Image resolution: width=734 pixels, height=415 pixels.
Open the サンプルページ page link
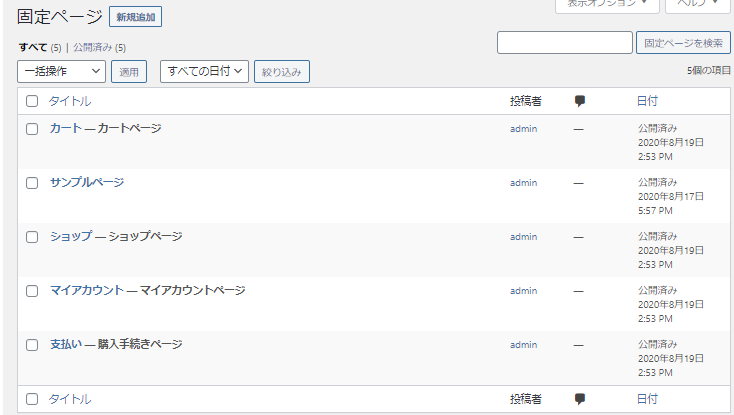point(87,182)
